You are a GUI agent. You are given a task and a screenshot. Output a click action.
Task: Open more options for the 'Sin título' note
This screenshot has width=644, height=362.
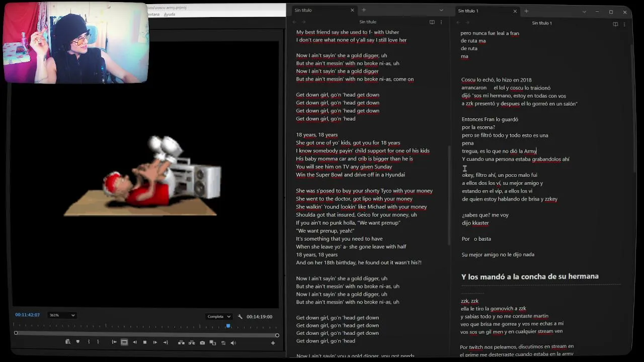pyautogui.click(x=441, y=22)
